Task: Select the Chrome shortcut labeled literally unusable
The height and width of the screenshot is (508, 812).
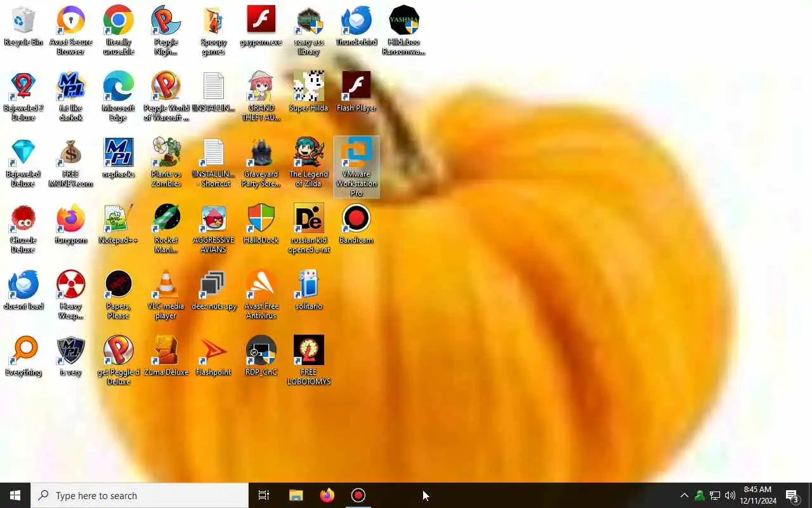Action: [x=118, y=30]
